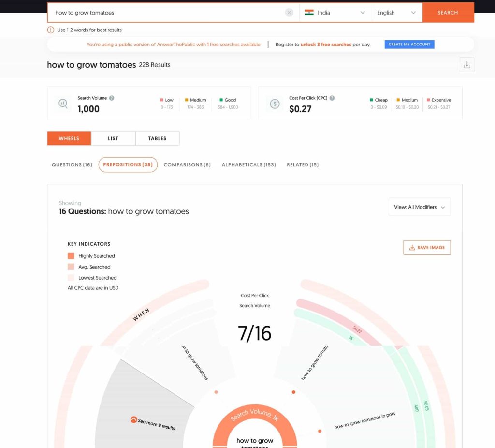Click how to grow tomatoes in pots
The height and width of the screenshot is (448, 495).
(x=364, y=420)
